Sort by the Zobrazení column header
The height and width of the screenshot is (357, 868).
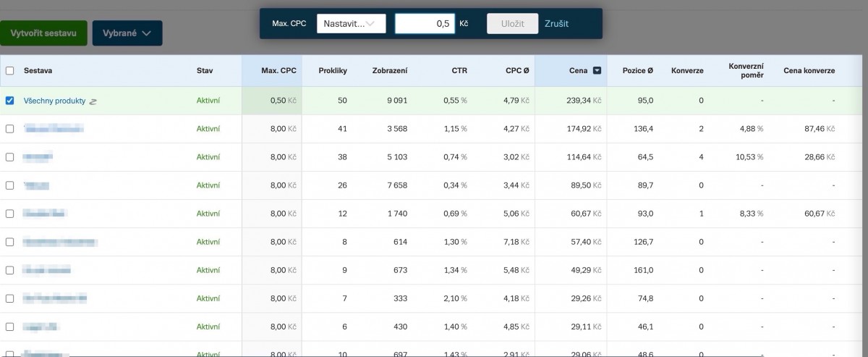[389, 71]
